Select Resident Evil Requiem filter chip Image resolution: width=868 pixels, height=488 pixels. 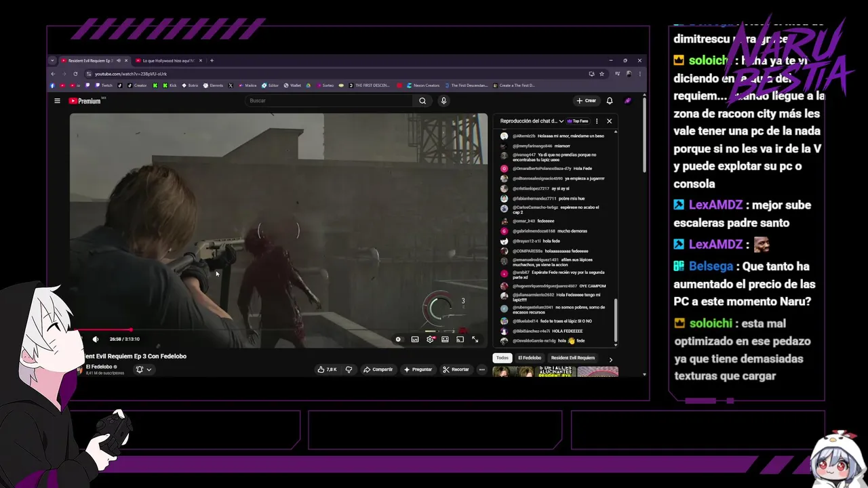(572, 358)
